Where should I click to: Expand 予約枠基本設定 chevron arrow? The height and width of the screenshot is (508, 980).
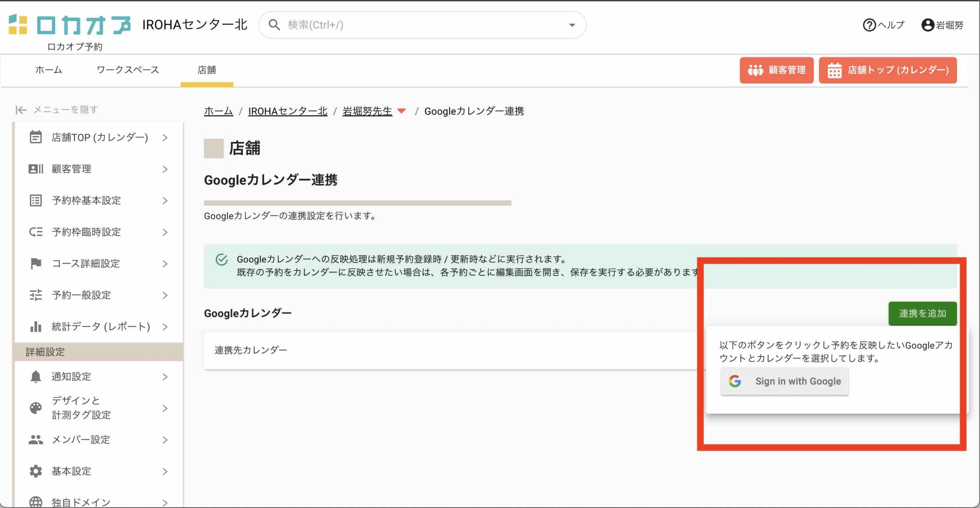(165, 201)
